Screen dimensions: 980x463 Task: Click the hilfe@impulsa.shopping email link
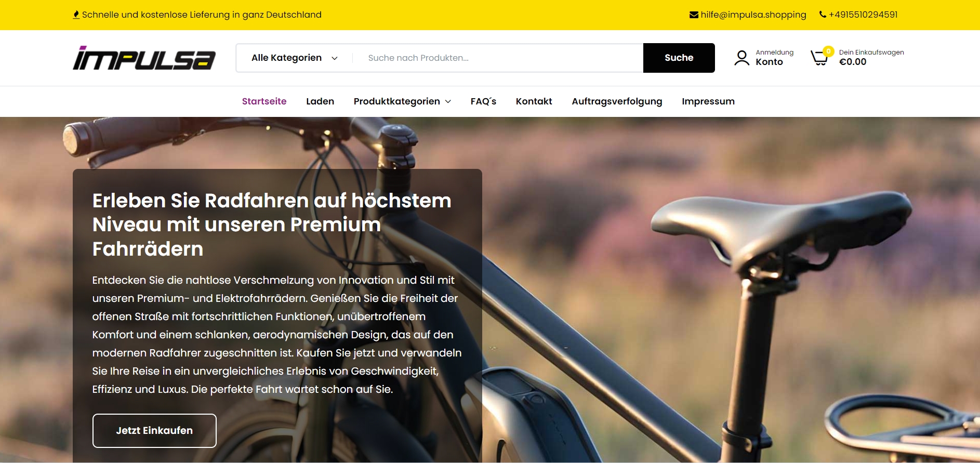pyautogui.click(x=753, y=15)
